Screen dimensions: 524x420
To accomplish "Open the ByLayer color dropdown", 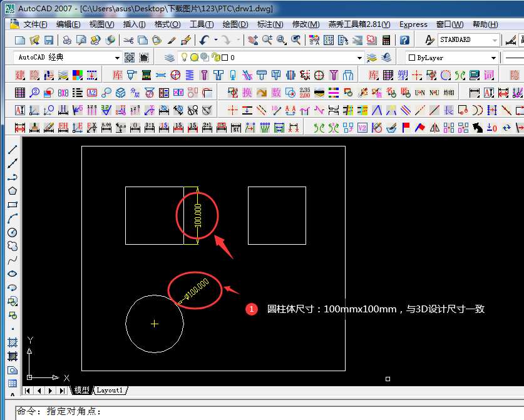I will tap(493, 58).
